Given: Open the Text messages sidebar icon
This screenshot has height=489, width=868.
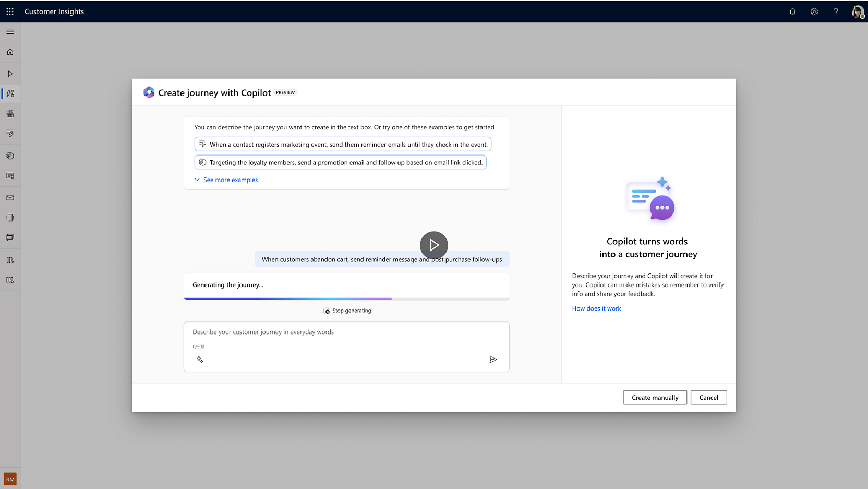Looking at the screenshot, I should tap(10, 237).
